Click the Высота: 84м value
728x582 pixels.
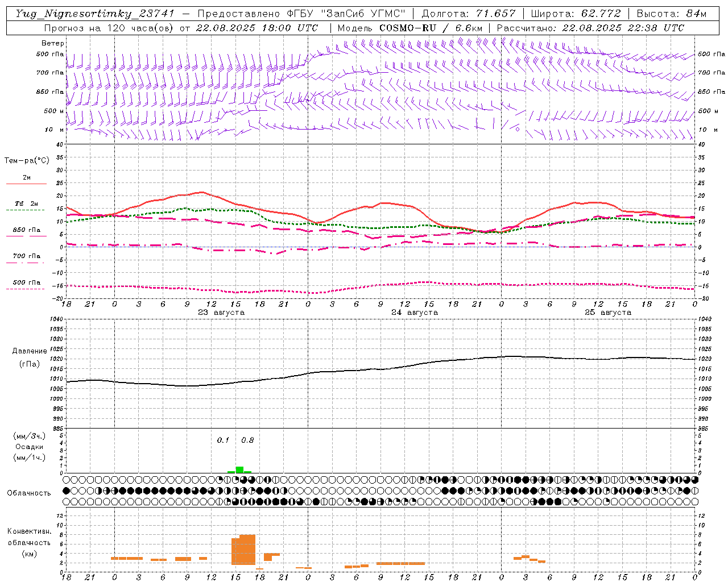pyautogui.click(x=672, y=14)
